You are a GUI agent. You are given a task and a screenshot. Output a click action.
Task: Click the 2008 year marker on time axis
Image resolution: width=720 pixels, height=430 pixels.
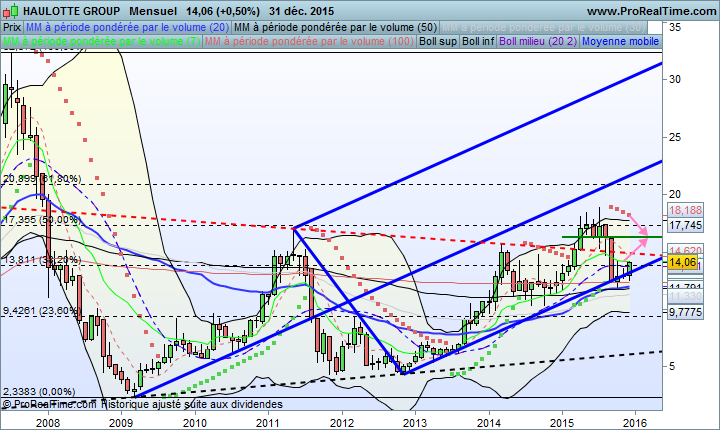click(x=48, y=423)
